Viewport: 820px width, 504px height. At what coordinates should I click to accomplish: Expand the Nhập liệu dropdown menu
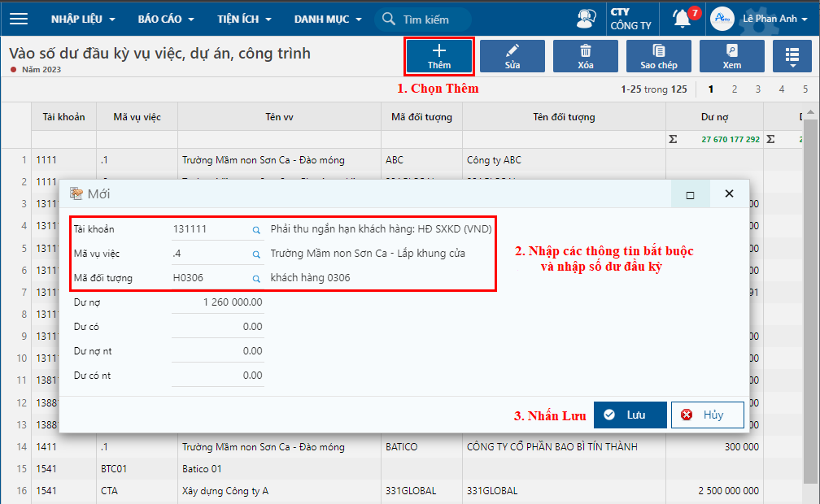click(x=83, y=19)
